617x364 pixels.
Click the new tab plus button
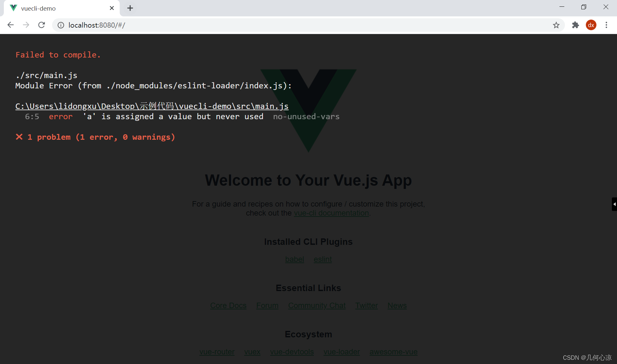(130, 8)
